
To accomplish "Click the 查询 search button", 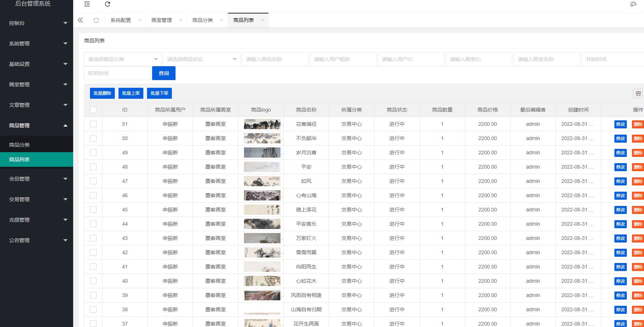I will click(x=164, y=73).
